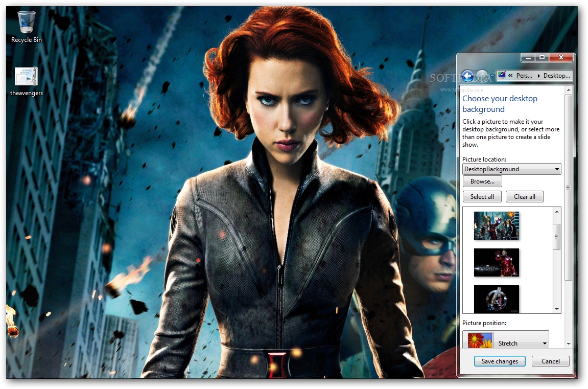This screenshot has width=588, height=389.
Task: Click Select all button
Action: click(482, 197)
